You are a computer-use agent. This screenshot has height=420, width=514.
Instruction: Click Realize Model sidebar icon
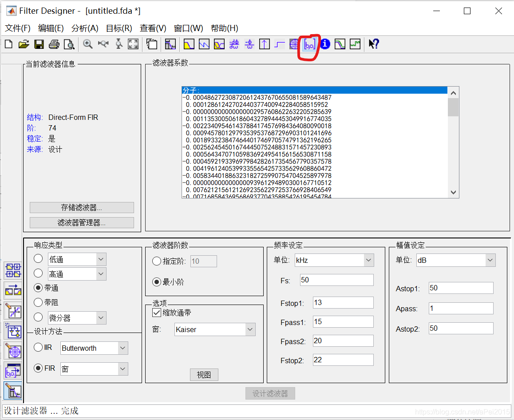13,331
